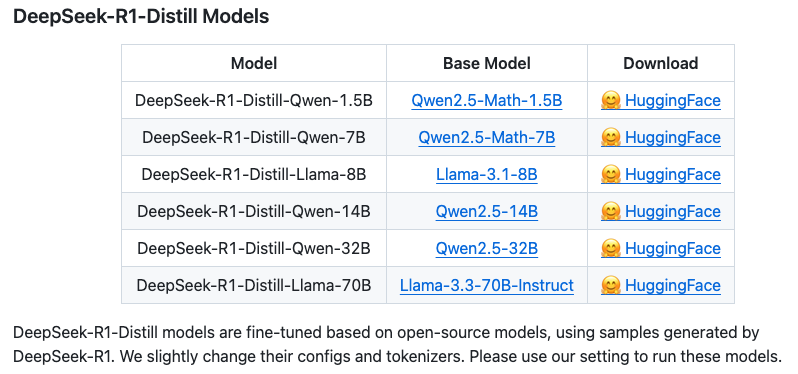Image resolution: width=798 pixels, height=374 pixels.
Task: Open HuggingFace download for Distill-Qwen-7B
Action: [x=673, y=137]
